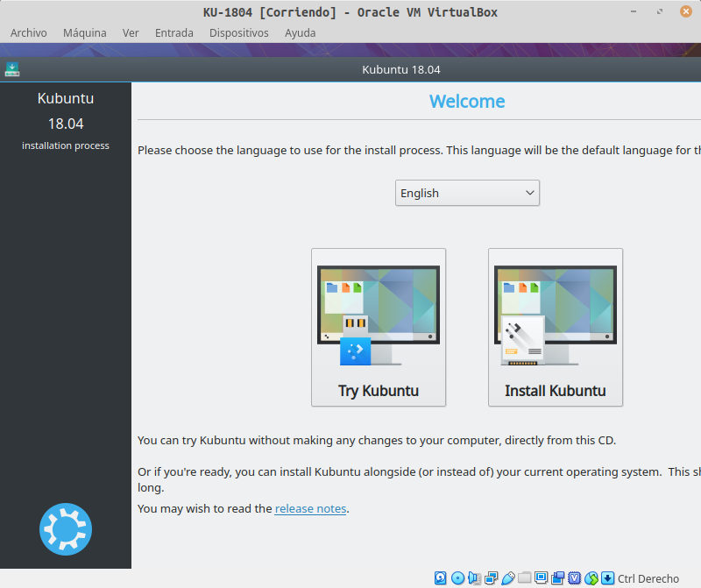Screen dimensions: 701x588
Task: Click the CPU virtualization status icon
Action: pyautogui.click(x=575, y=577)
